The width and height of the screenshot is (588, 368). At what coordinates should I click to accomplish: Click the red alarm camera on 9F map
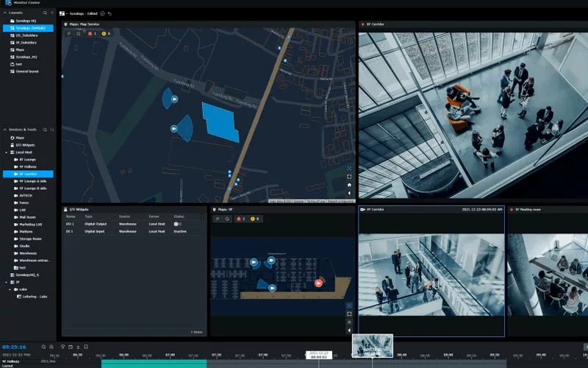(318, 283)
